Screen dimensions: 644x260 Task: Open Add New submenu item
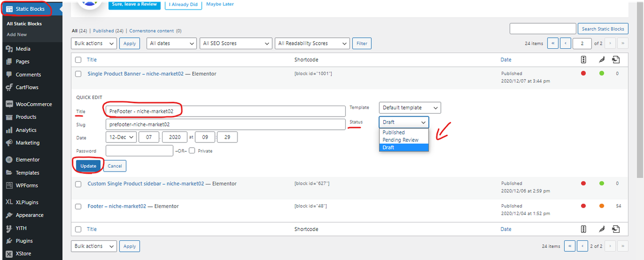pyautogui.click(x=17, y=34)
